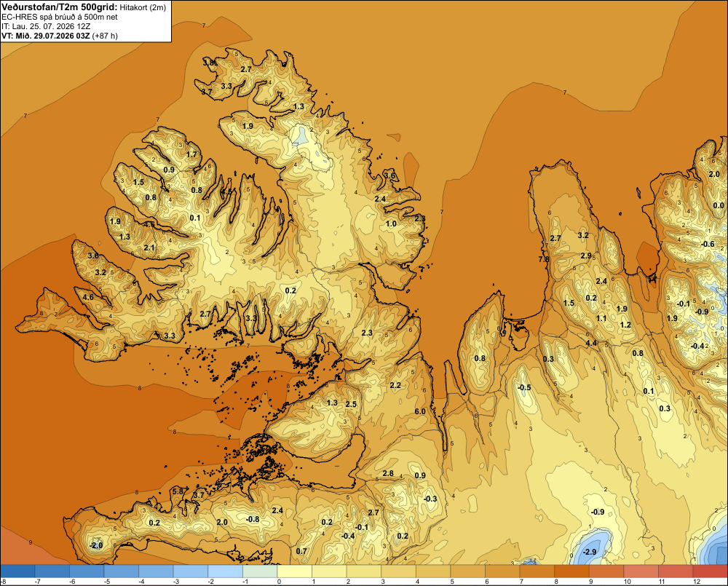Image resolution: width=728 pixels, height=586 pixels.
Task: Pick the legend color segment between -4 and -3
Action: click(156, 571)
